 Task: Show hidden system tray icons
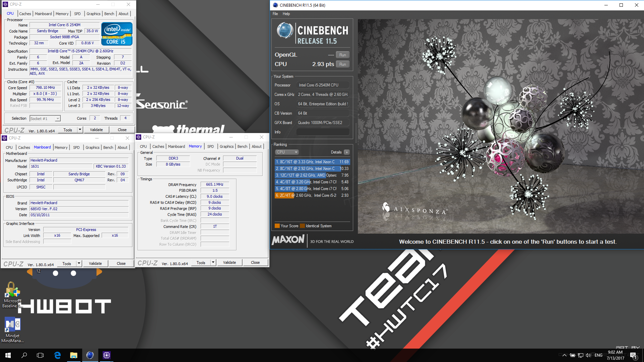[x=565, y=355]
